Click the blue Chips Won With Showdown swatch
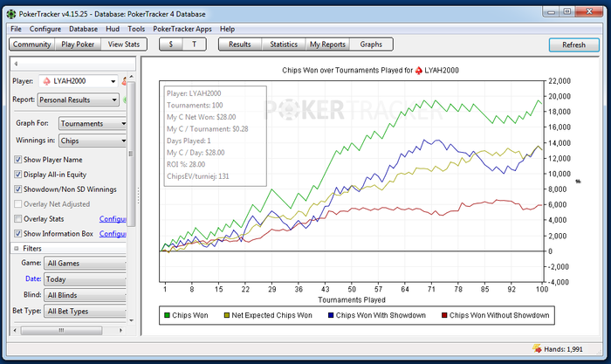The height and width of the screenshot is (364, 611). pyautogui.click(x=331, y=315)
